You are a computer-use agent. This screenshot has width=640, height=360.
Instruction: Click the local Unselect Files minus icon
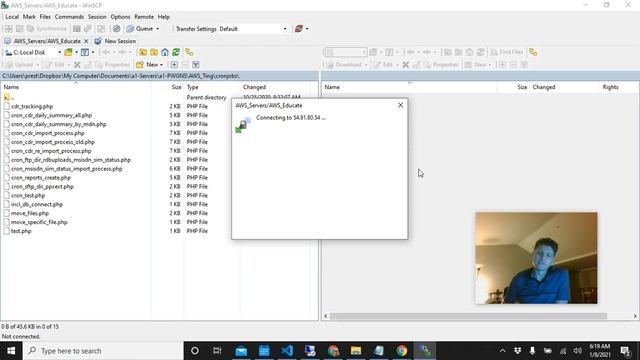pos(185,64)
